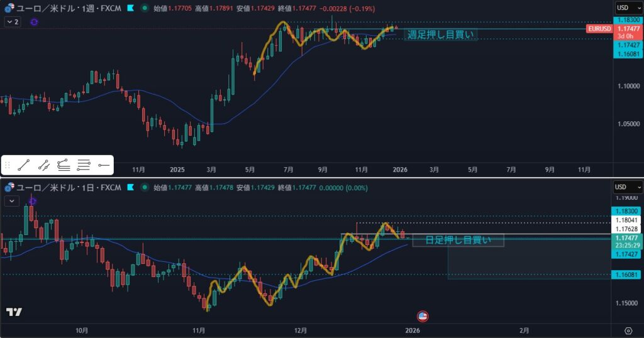Viewport: 644px width, 338px height.
Task: Click the US flag economic event marker
Action: point(423,315)
